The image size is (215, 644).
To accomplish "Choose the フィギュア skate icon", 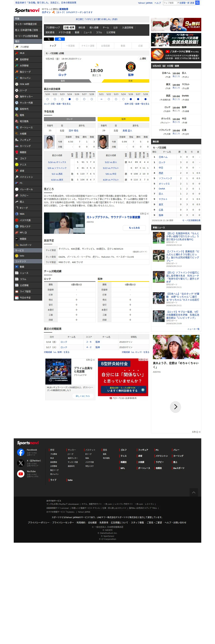I will tap(17, 140).
